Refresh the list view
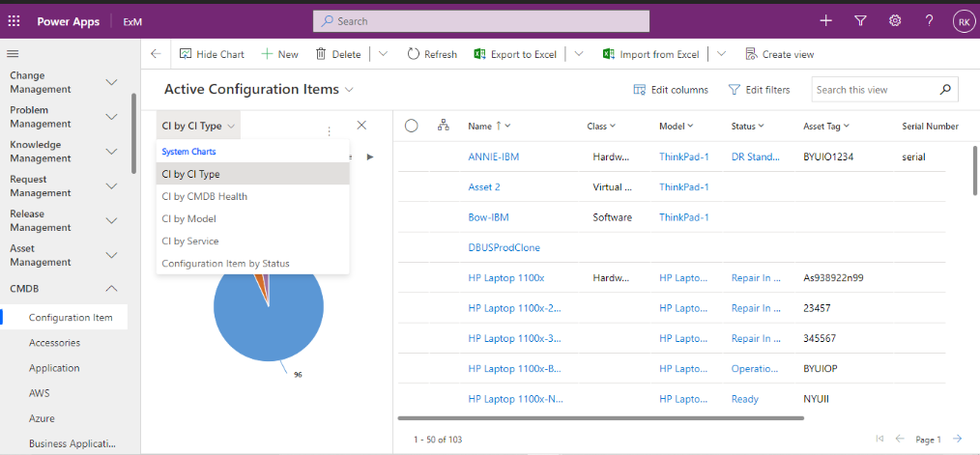980x455 pixels. (432, 54)
